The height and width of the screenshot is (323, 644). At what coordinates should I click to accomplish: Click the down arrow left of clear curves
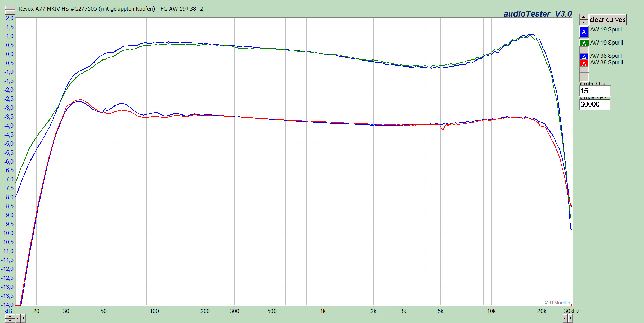(584, 22)
